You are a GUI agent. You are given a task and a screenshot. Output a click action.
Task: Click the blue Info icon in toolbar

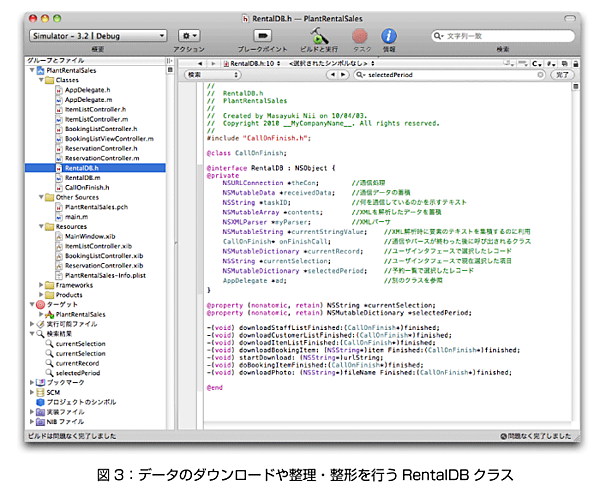coord(390,36)
